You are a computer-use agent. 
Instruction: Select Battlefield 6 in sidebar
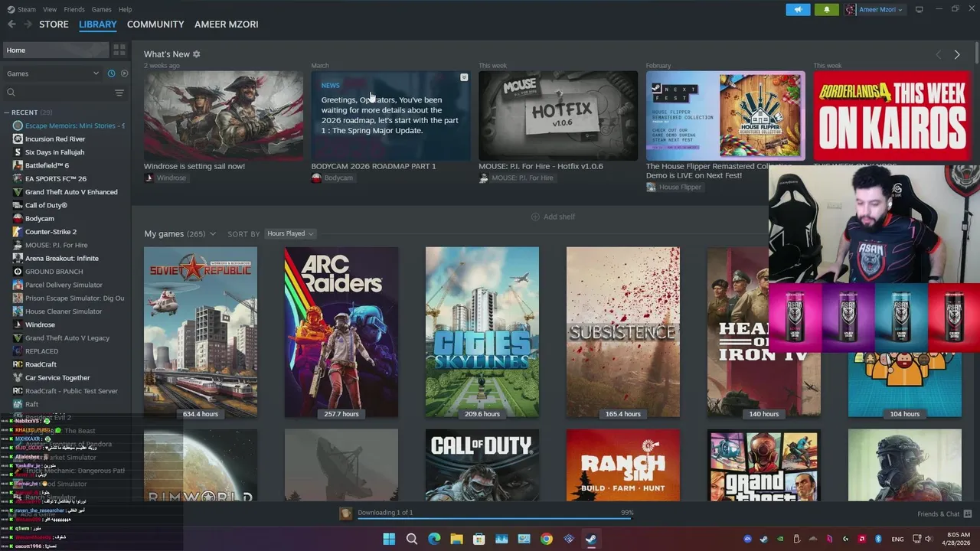(47, 165)
